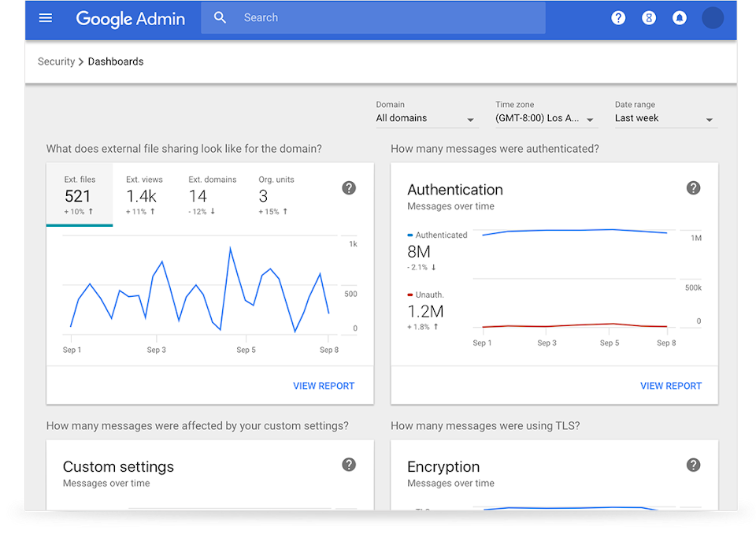Click the Authentication card title

point(455,190)
